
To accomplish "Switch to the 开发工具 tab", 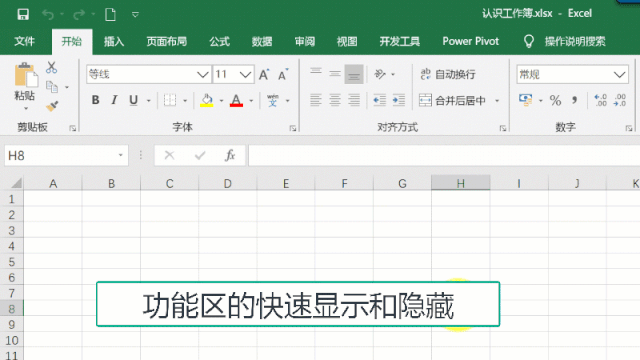I will point(400,42).
